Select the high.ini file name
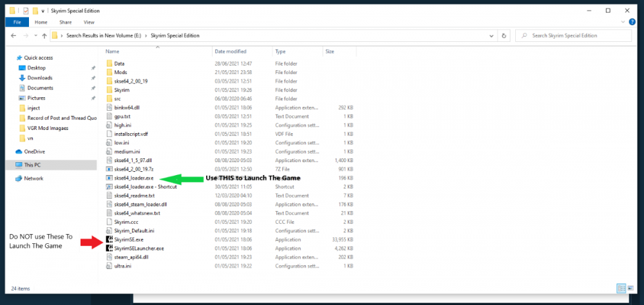The width and height of the screenshot is (644, 305). pyautogui.click(x=123, y=125)
